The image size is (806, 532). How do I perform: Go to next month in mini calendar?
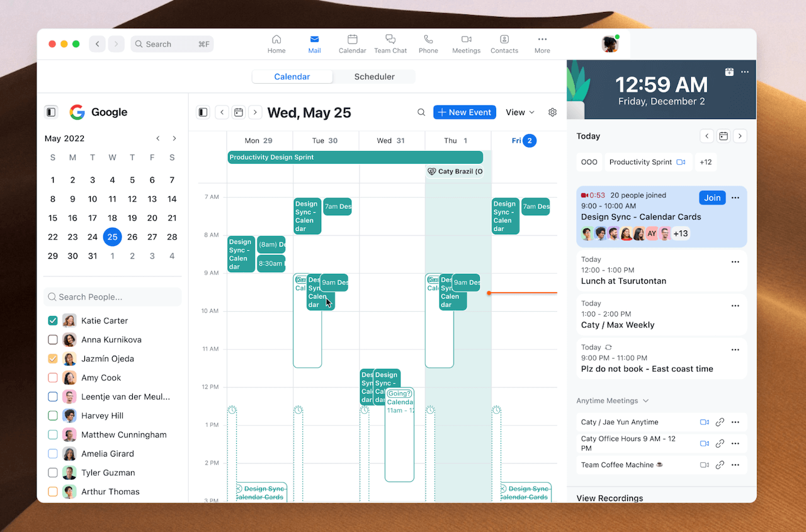click(x=174, y=139)
